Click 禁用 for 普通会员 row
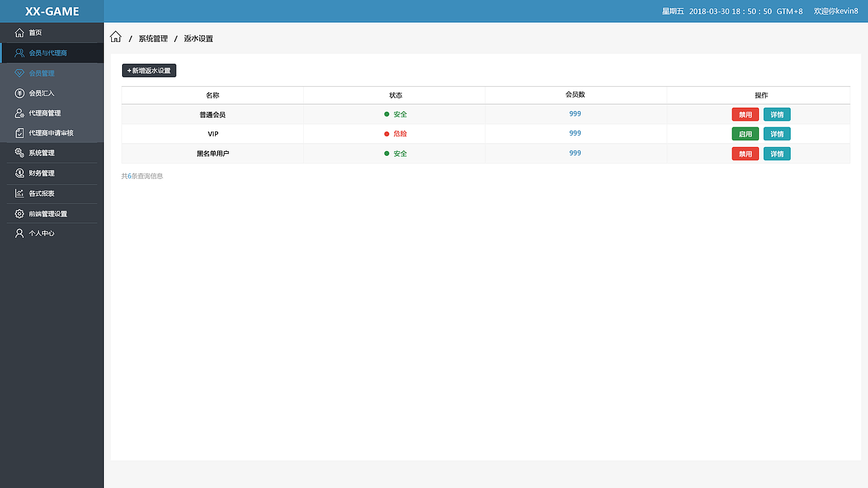 pyautogui.click(x=745, y=115)
